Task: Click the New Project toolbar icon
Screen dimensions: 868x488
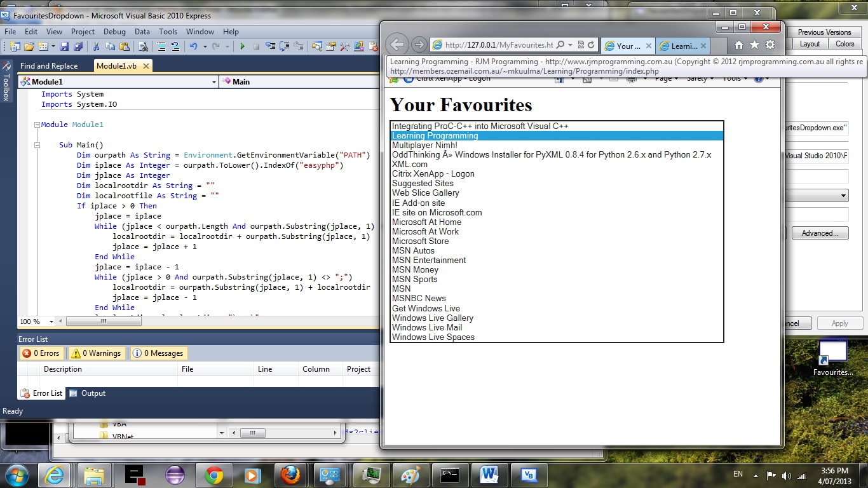Action: 14,46
